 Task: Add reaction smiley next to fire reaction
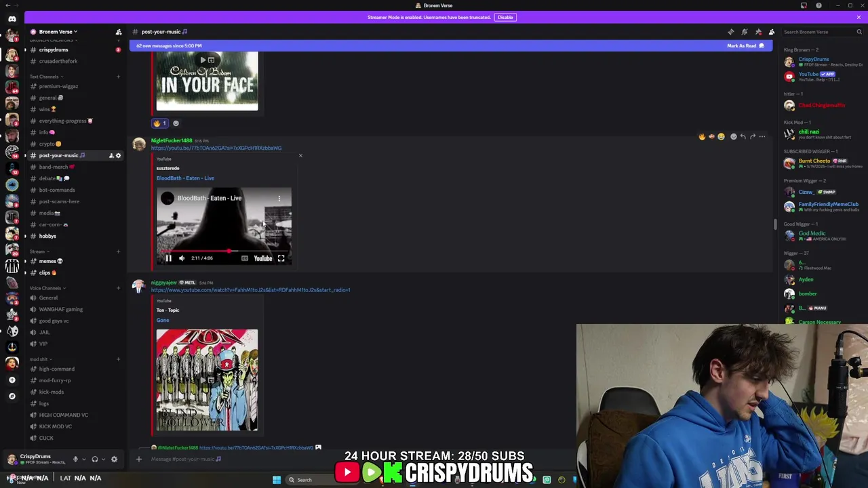(176, 123)
